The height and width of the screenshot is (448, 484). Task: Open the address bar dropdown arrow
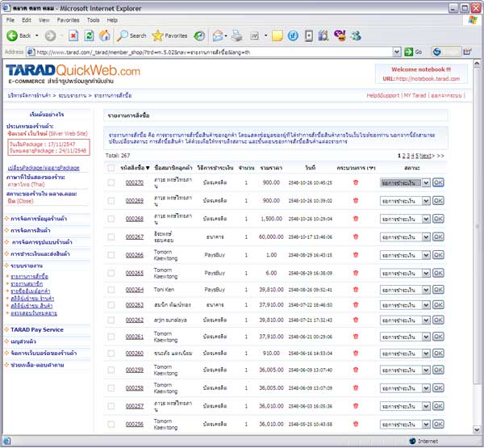point(397,52)
